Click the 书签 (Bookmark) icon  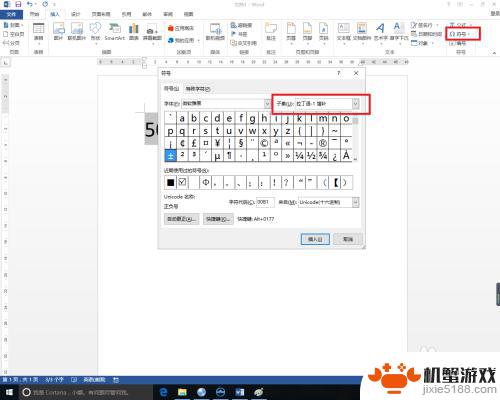tap(239, 34)
